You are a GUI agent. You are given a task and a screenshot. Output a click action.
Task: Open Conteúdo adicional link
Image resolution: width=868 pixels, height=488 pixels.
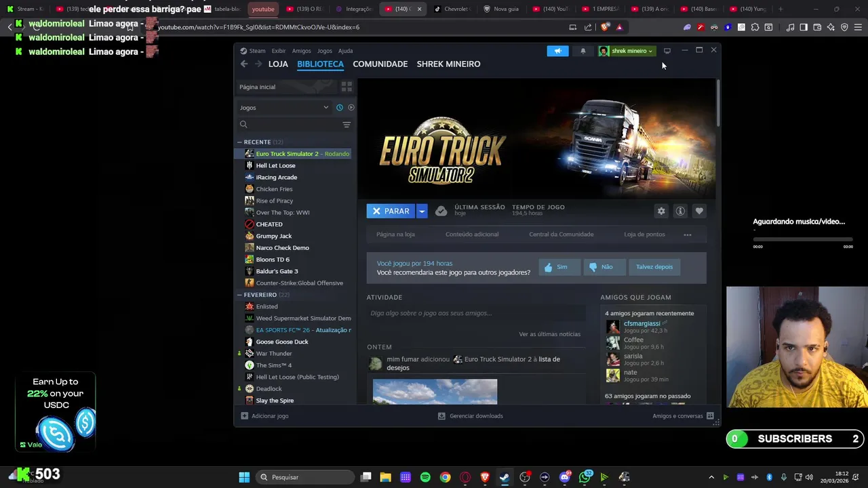472,235
